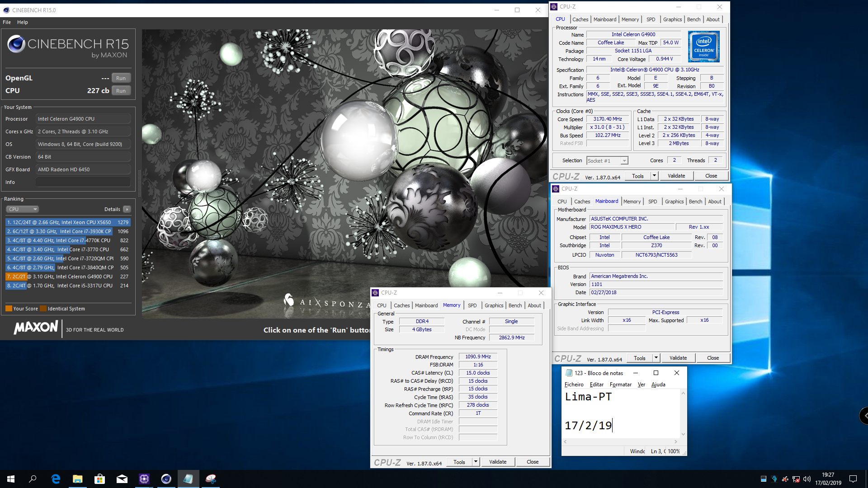868x488 pixels.
Task: Open Graphics tab in Mainboard CPU-Z window
Action: point(674,202)
